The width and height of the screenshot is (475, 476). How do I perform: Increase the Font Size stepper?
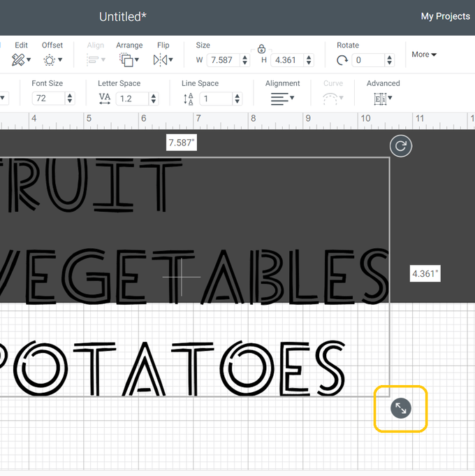click(x=70, y=95)
